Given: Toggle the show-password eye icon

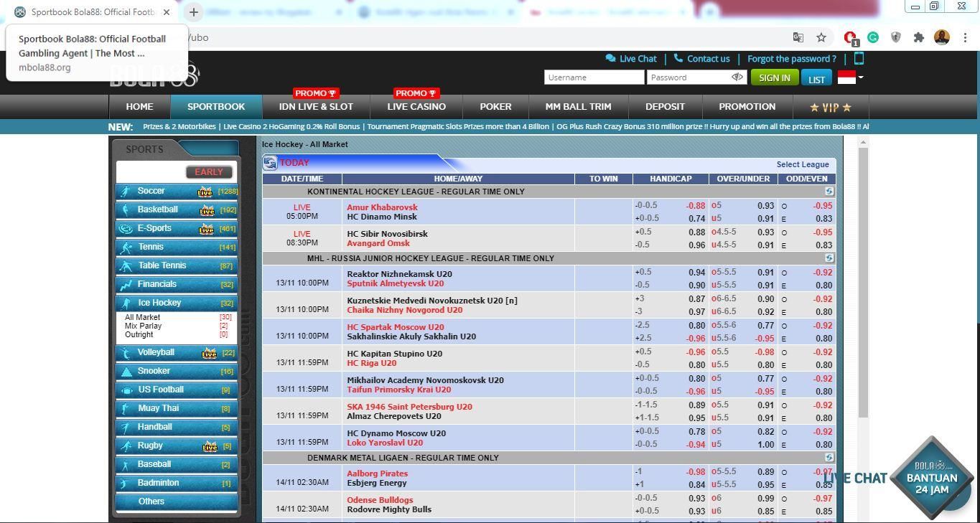Looking at the screenshot, I should click(737, 77).
